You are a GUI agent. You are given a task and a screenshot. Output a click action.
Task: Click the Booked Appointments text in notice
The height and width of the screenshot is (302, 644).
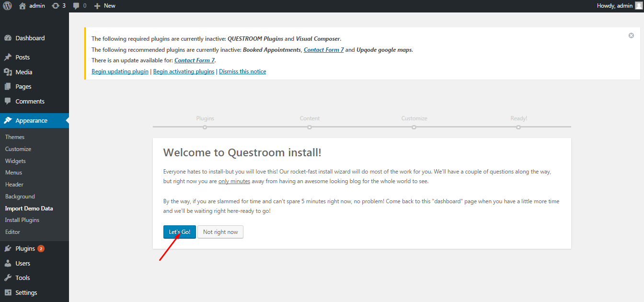(272, 50)
